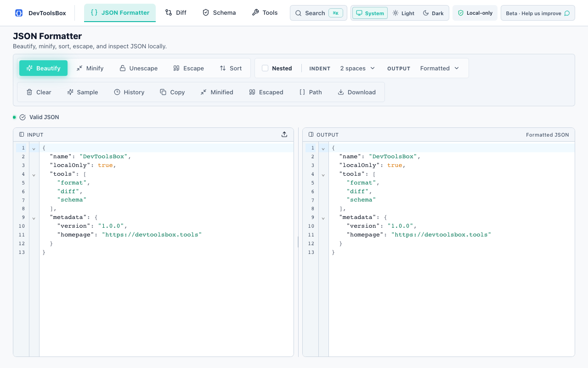The width and height of the screenshot is (588, 368).
Task: Click the divider handle between panels
Action: point(298,242)
